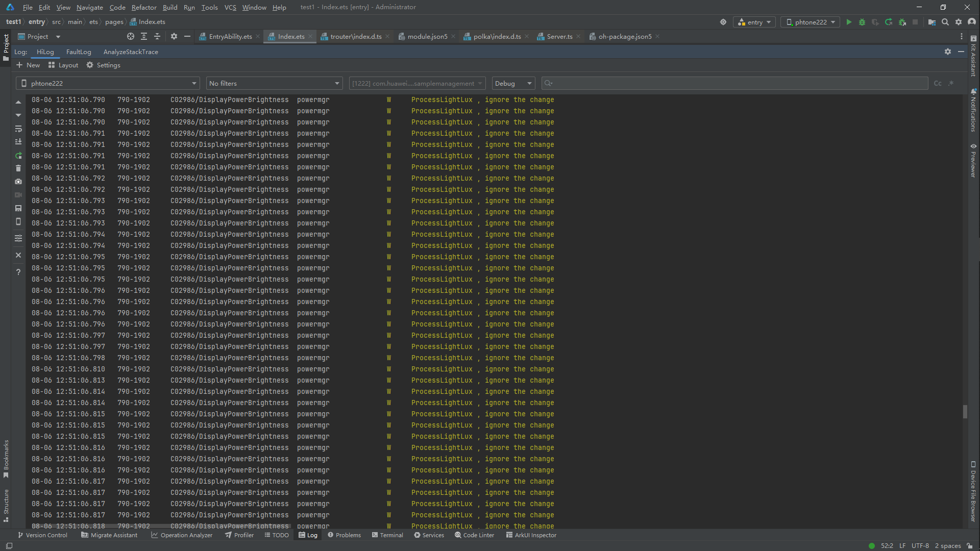980x551 pixels.
Task: Toggle the Previewer side panel
Action: 973,161
